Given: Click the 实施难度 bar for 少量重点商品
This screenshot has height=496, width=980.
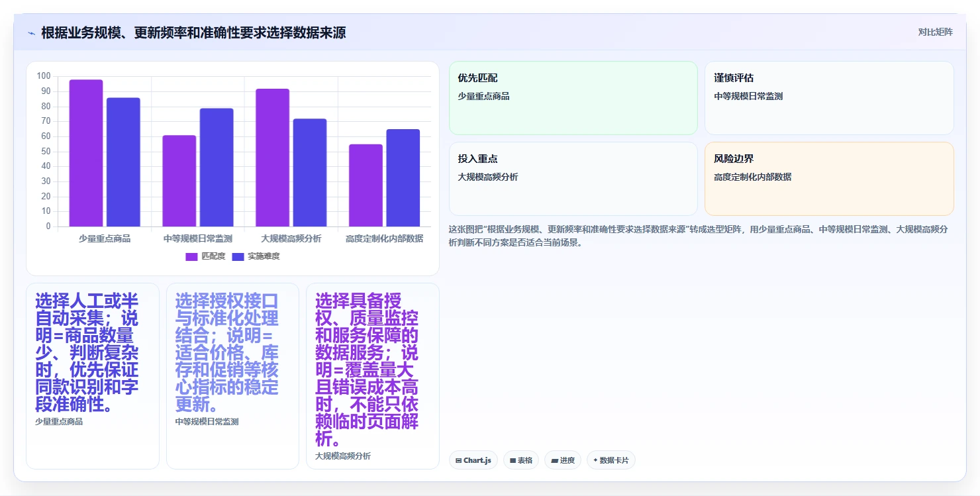Looking at the screenshot, I should point(123,162).
